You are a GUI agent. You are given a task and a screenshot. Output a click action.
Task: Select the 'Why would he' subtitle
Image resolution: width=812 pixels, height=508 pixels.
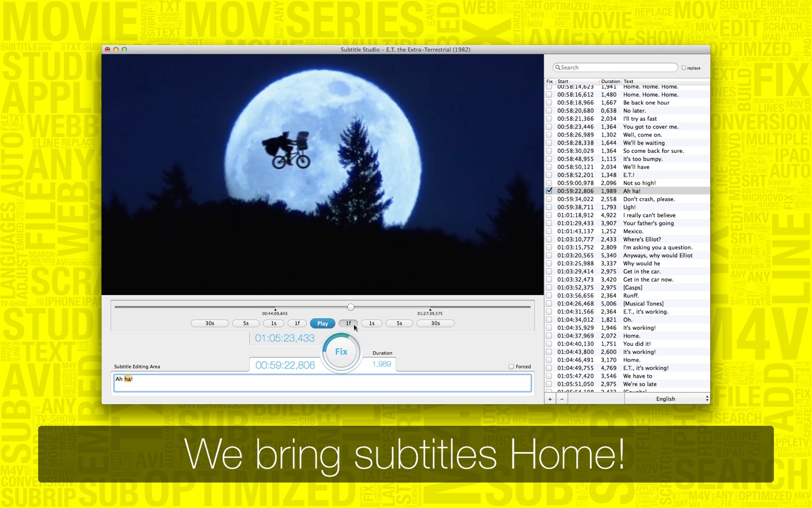click(x=642, y=264)
